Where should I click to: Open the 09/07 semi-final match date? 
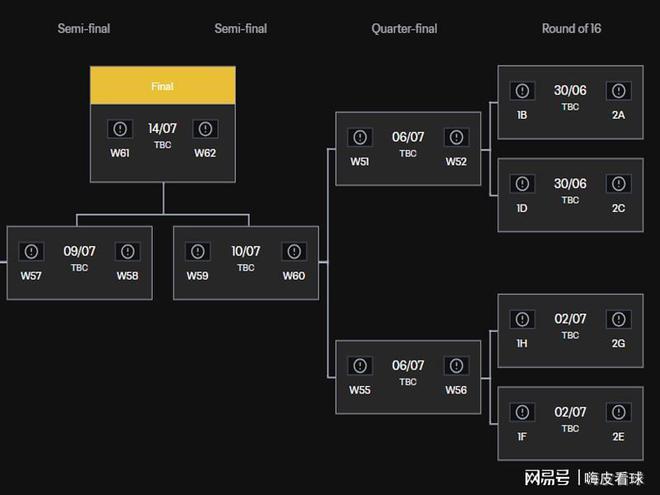tap(78, 251)
